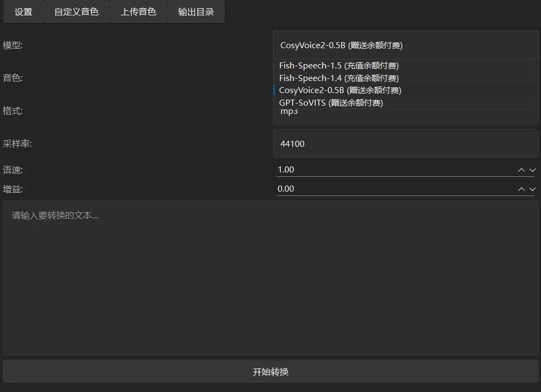The height and width of the screenshot is (392, 541).
Task: Increase 语速 with the up arrow
Action: [521, 170]
